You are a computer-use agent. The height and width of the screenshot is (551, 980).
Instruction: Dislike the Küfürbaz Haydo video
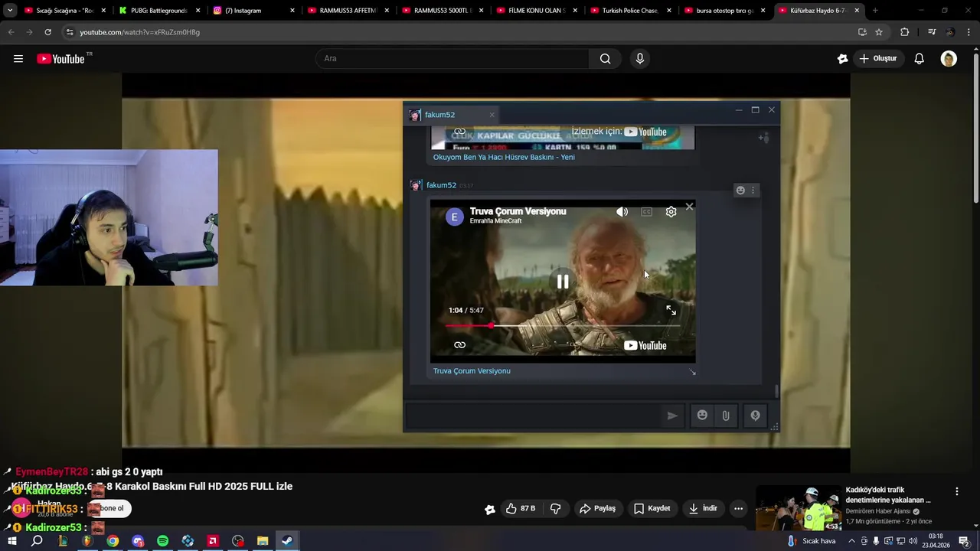pos(556,508)
